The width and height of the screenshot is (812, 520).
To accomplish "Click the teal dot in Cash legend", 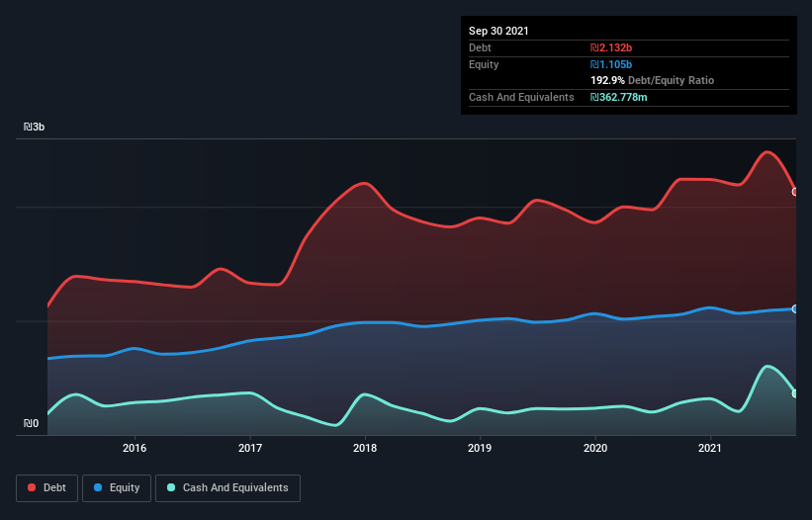I will point(171,487).
